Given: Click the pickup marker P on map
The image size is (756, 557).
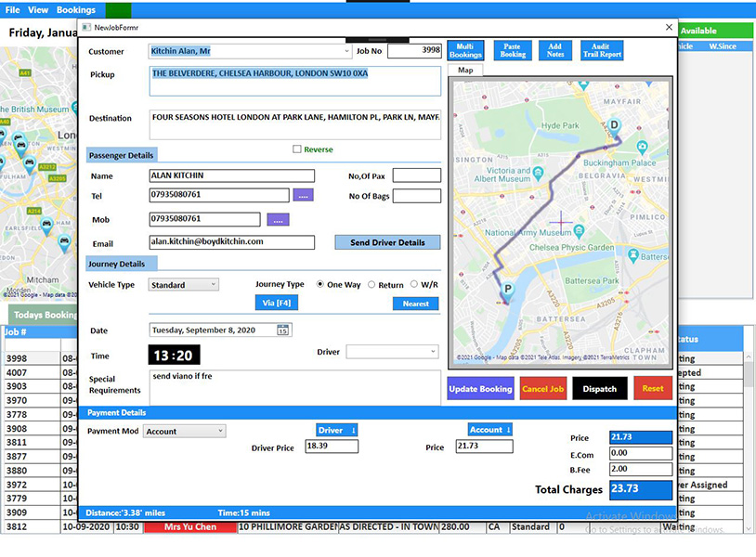Looking at the screenshot, I should 507,291.
